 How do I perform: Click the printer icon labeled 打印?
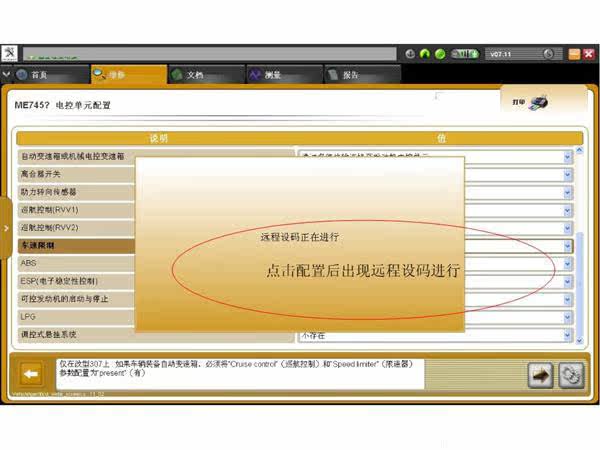(538, 102)
